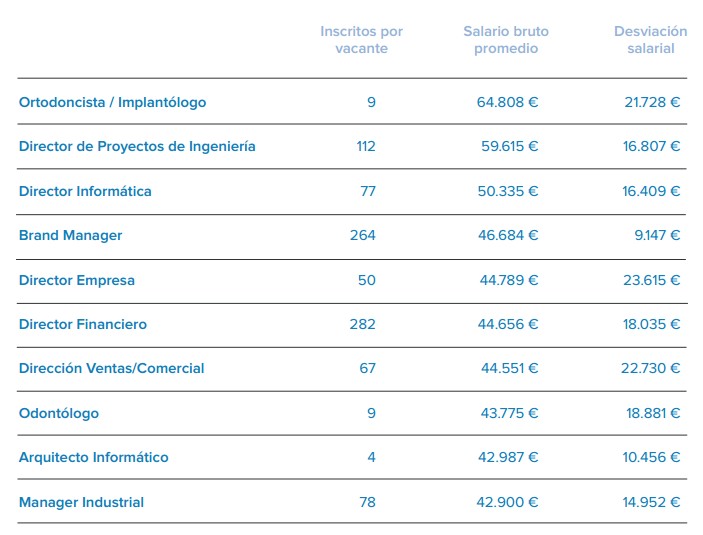Click the Salario bruto promedio column header

point(506,40)
